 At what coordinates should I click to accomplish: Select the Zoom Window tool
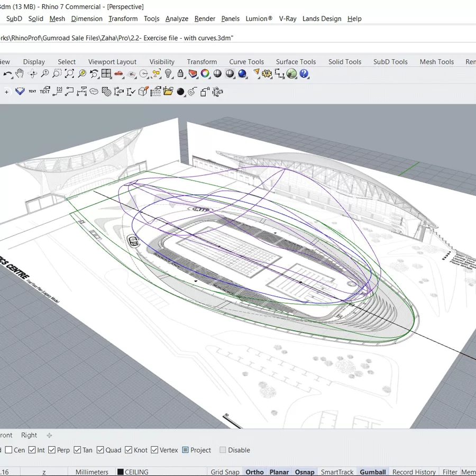click(x=57, y=74)
